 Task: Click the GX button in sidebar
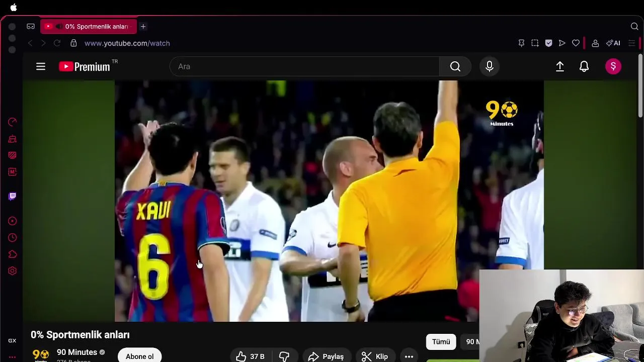(x=12, y=340)
